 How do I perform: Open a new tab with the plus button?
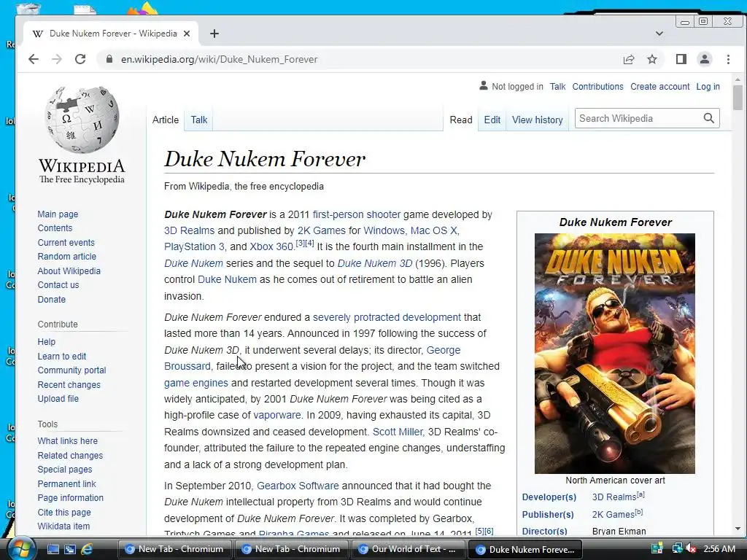[x=214, y=34]
